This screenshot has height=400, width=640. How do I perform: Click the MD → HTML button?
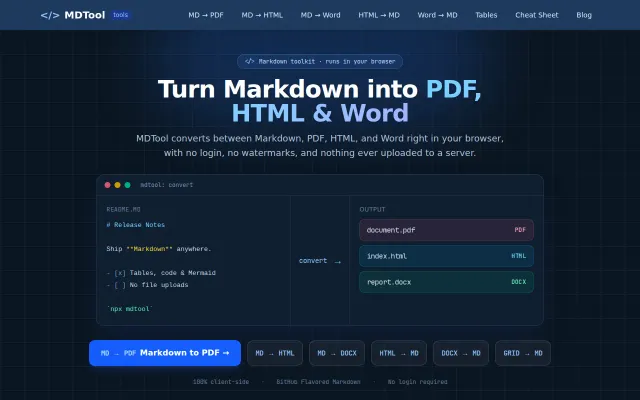[275, 353]
